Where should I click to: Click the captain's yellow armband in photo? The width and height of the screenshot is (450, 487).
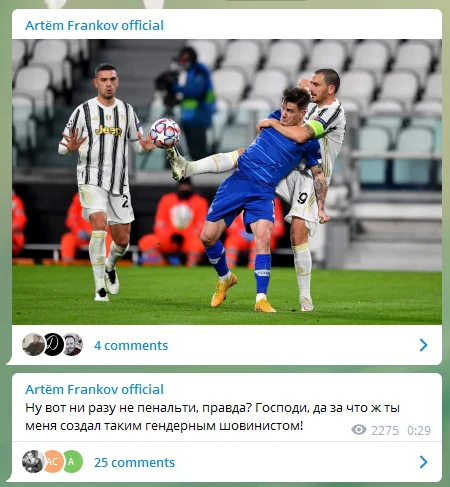318,129
